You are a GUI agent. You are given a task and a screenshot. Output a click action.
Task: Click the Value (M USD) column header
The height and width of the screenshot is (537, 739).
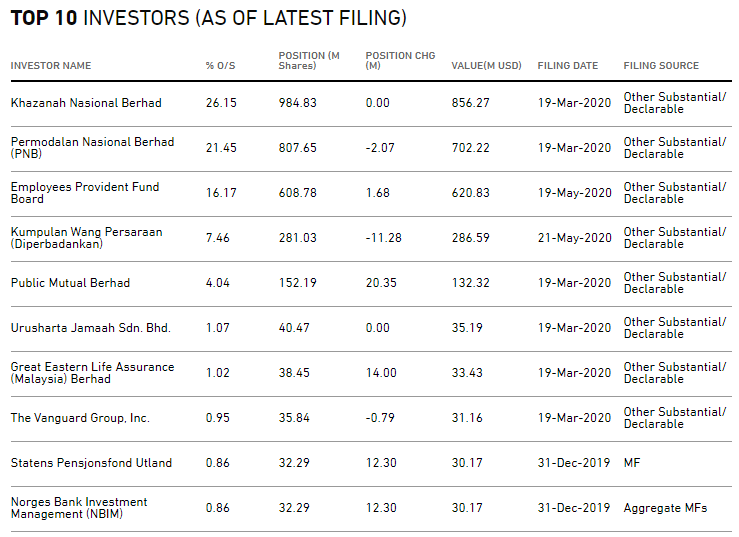[x=486, y=66]
